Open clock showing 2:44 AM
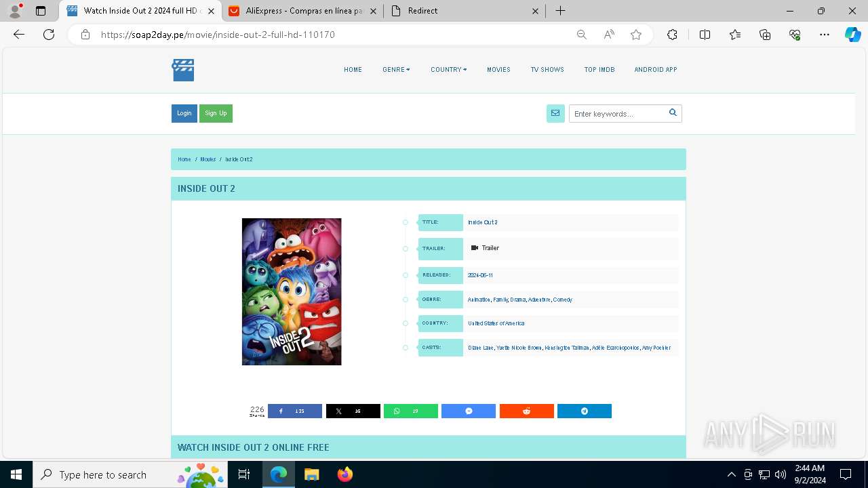868x488 pixels. [x=810, y=474]
